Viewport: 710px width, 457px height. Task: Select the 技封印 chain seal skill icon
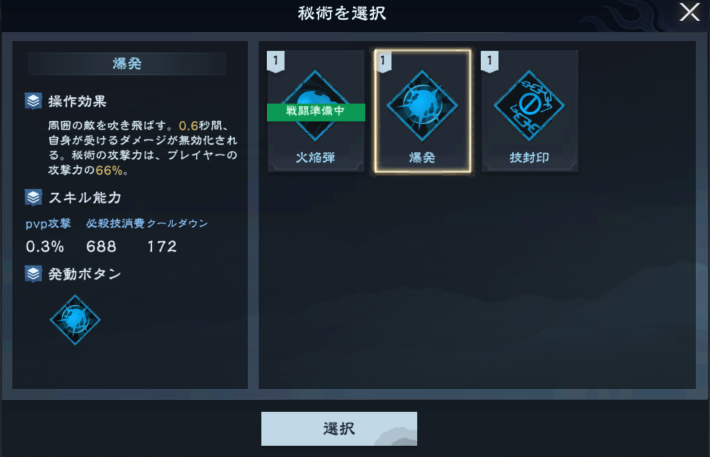tap(529, 105)
